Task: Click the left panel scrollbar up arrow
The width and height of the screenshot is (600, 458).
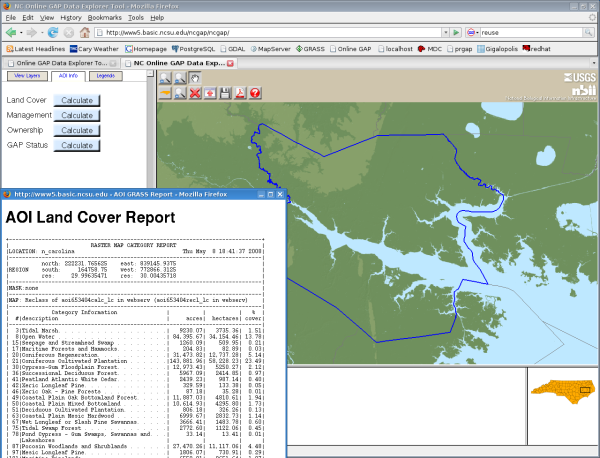Action: coord(150,73)
